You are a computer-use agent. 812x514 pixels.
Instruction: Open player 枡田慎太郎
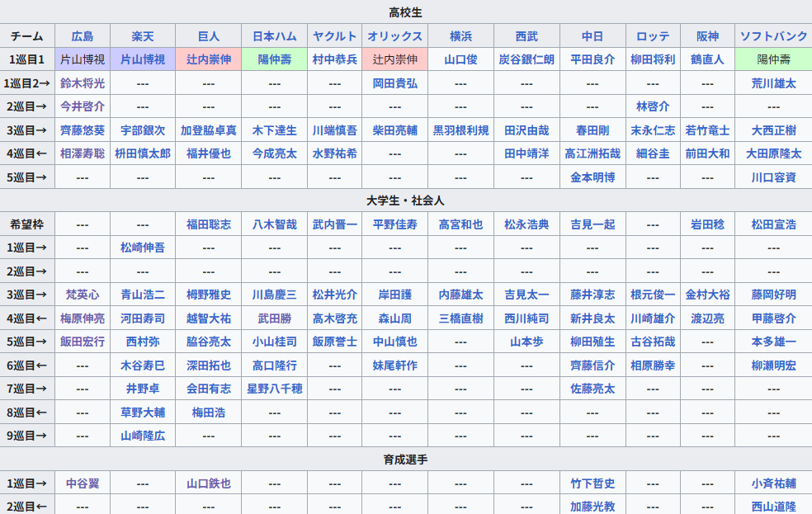[143, 153]
